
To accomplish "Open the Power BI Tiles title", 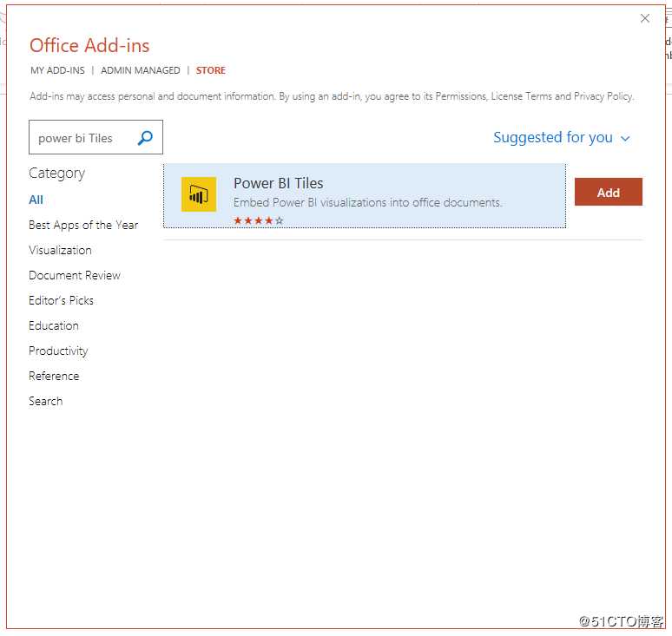I will [279, 183].
